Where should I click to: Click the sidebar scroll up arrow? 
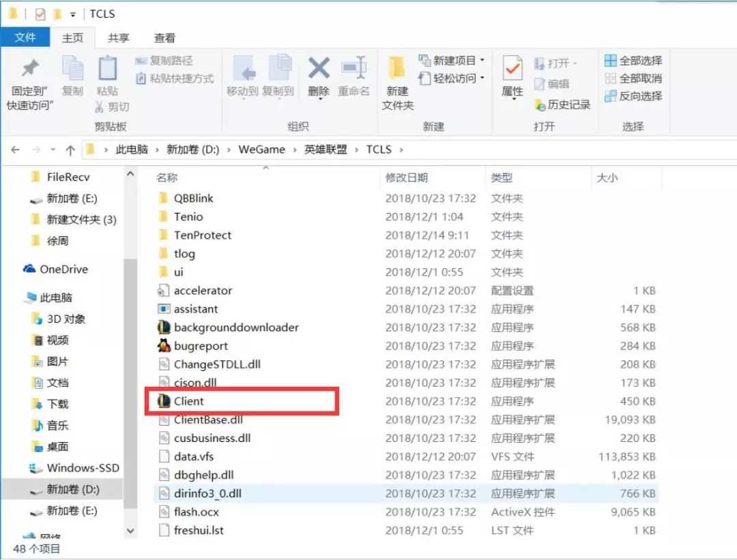(x=130, y=175)
